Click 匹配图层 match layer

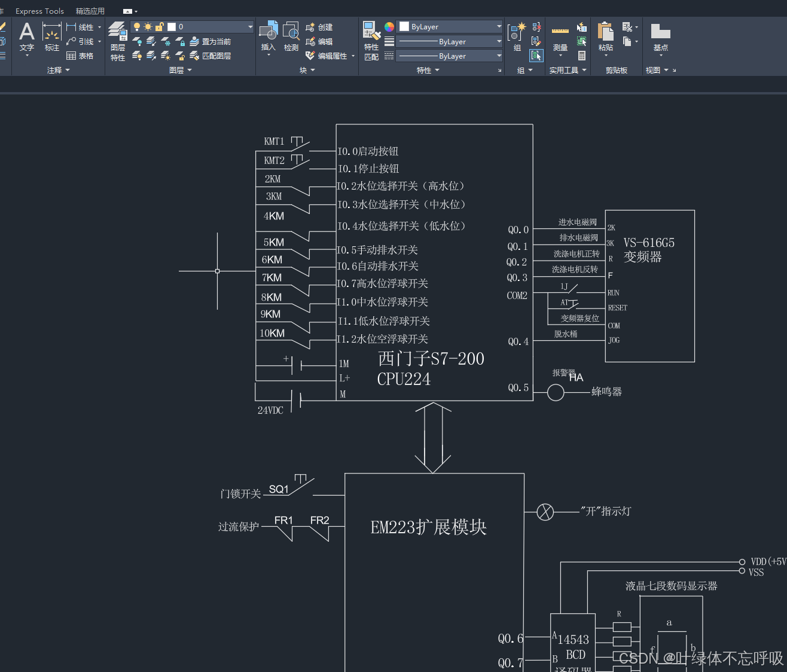pos(210,56)
